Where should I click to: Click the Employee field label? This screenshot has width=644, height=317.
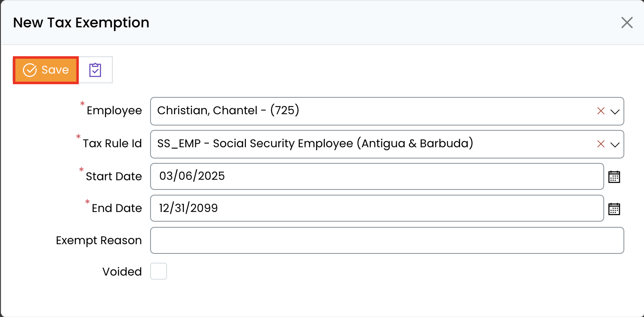click(114, 111)
